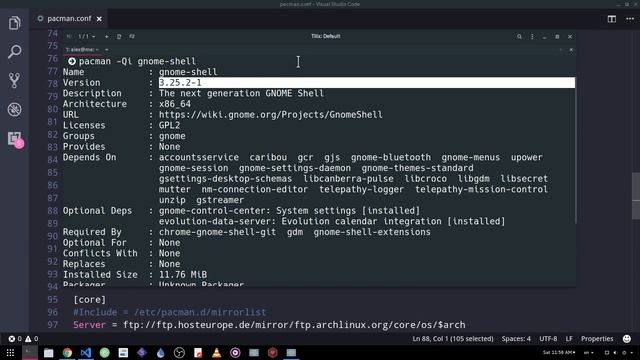
Task: Change indentation via Spaces: 4
Action: point(516,339)
